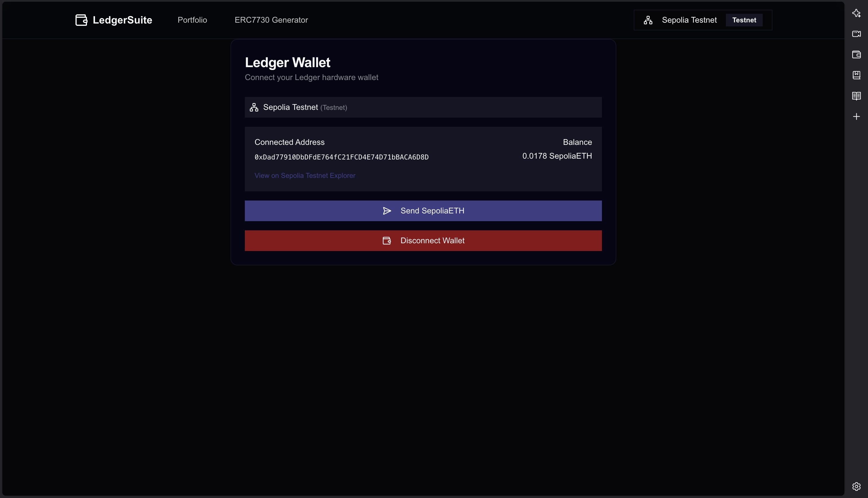The image size is (868, 498).
Task: Open View on Sepolia Testnet Explorer link
Action: click(x=305, y=176)
